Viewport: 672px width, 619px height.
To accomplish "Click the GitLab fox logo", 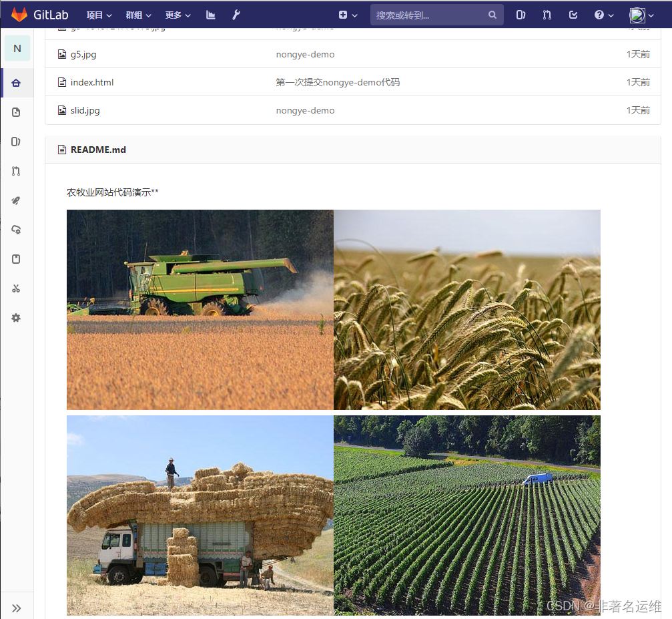I will point(19,15).
